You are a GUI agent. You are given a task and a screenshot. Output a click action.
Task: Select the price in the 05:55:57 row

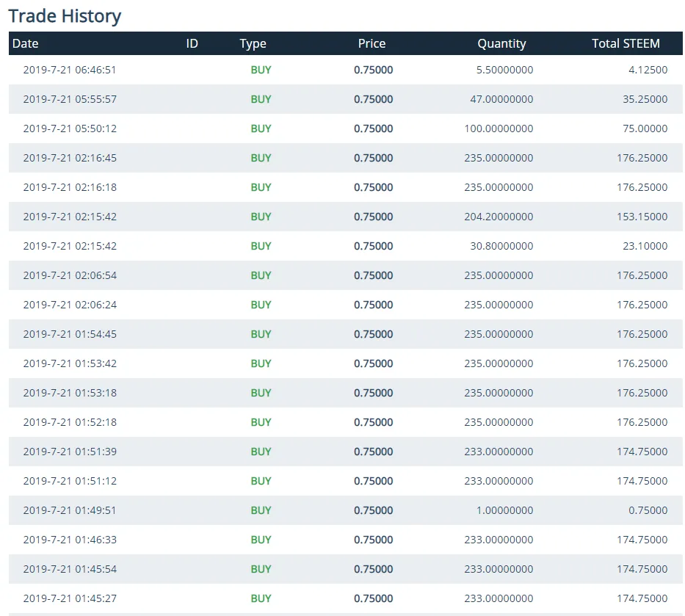(x=373, y=99)
